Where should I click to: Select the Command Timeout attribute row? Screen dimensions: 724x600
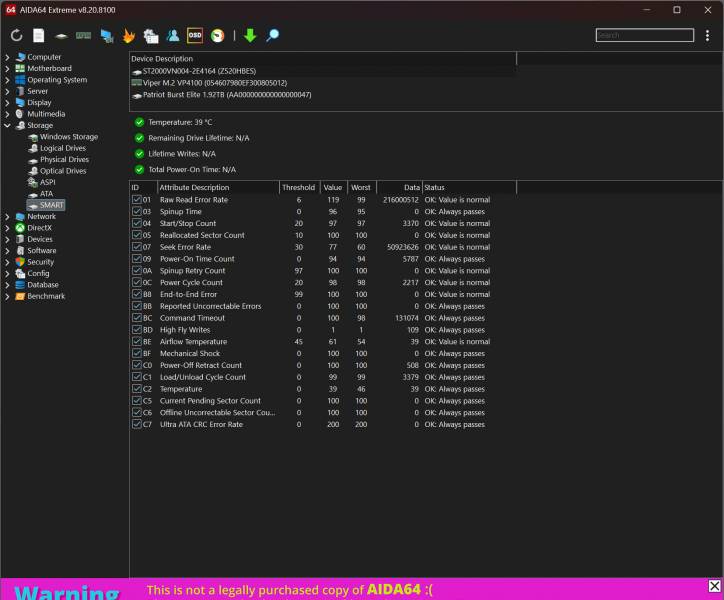click(x=322, y=318)
